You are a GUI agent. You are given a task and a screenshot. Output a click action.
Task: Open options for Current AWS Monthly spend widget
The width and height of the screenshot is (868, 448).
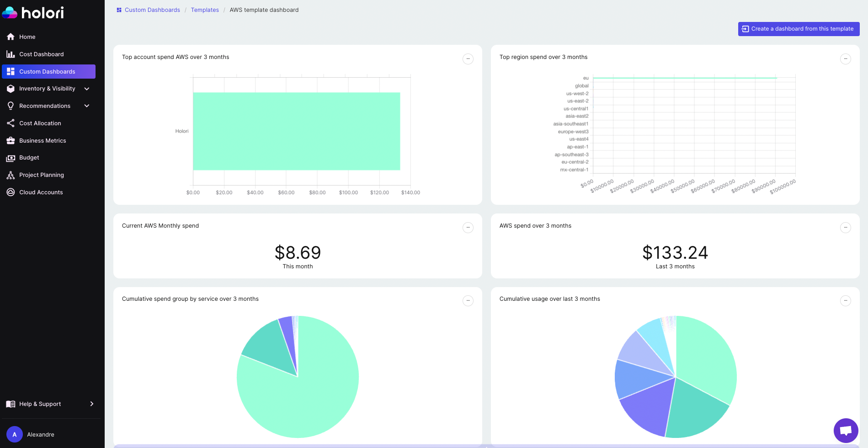click(x=468, y=228)
